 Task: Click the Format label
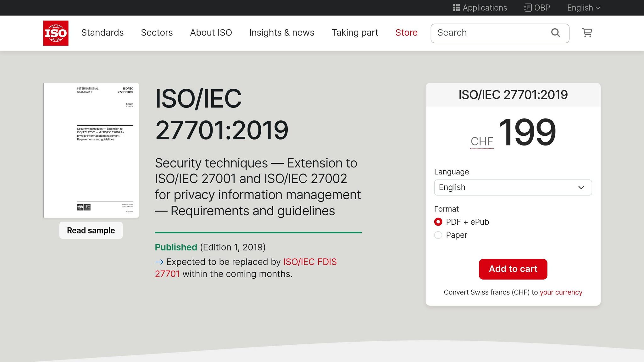coord(446,209)
